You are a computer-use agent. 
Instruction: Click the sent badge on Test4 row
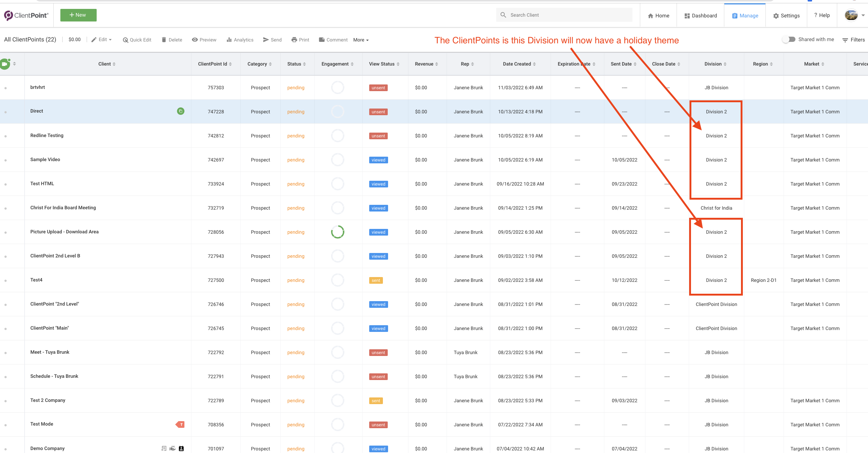click(x=376, y=280)
